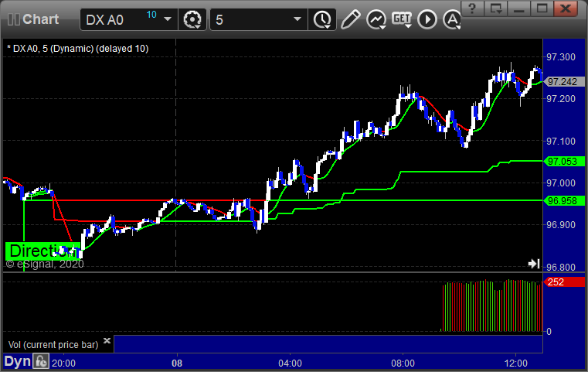Click the 20:00 time axis label
588x372 pixels.
(64, 363)
